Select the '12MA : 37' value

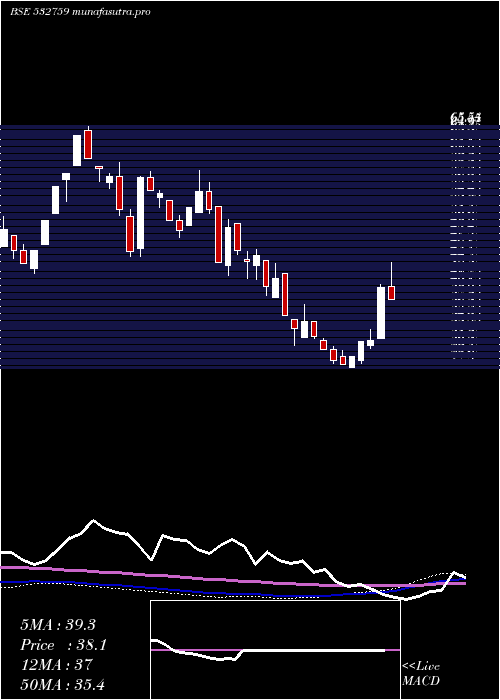click(56, 665)
